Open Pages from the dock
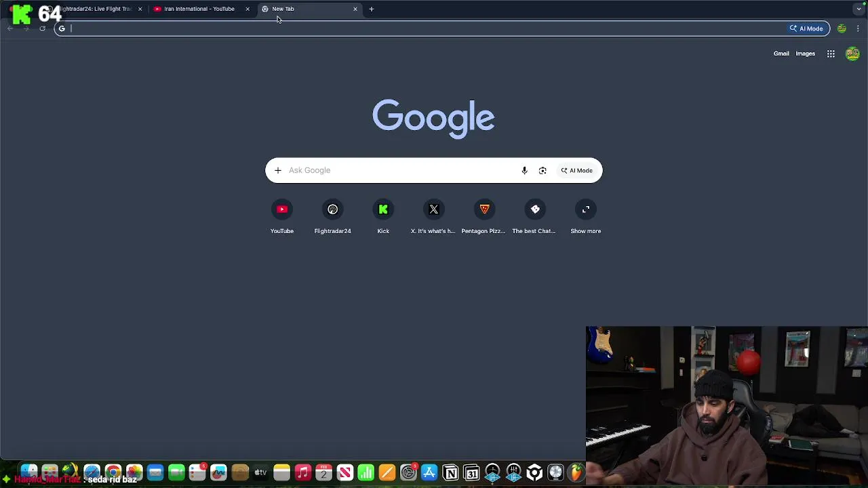 click(x=387, y=472)
